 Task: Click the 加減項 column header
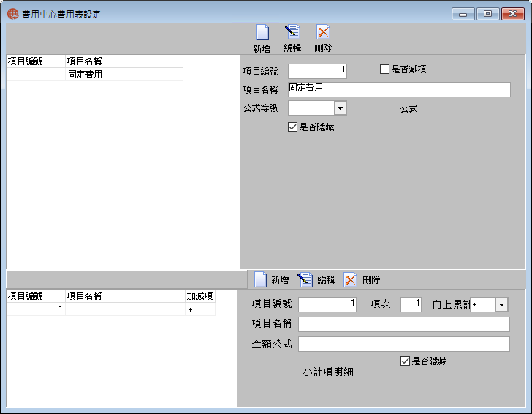[200, 296]
